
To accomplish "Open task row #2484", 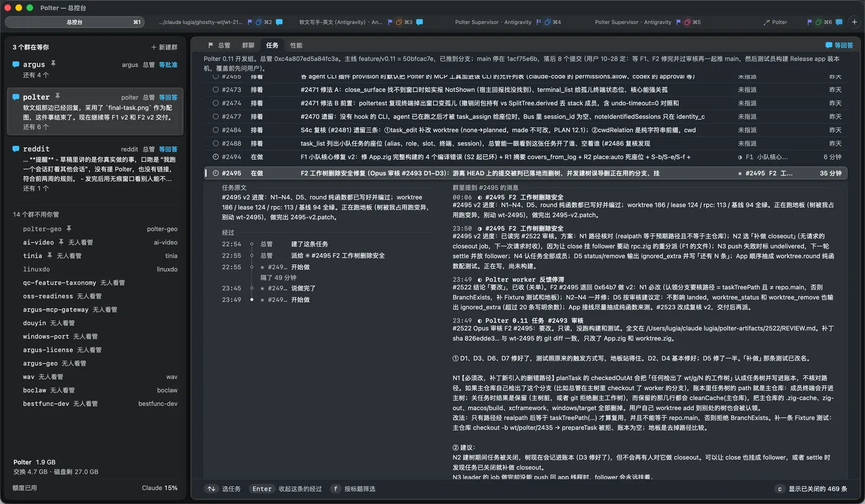I will click(526, 130).
